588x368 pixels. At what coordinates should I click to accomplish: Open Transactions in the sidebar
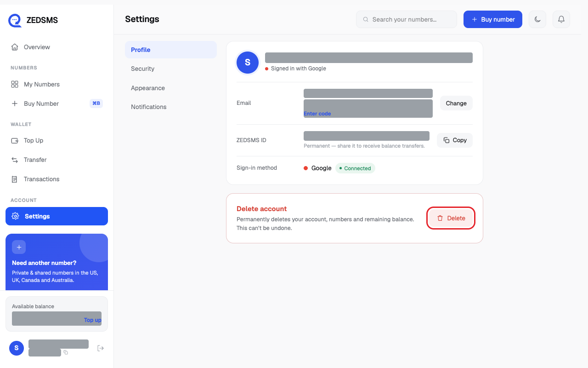coord(57,179)
